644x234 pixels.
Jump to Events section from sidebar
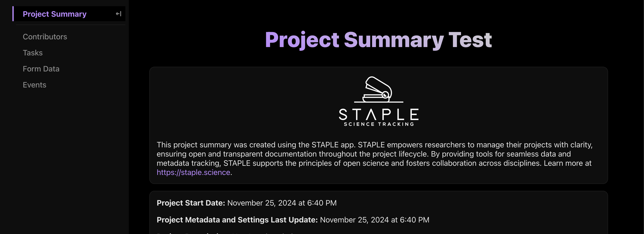pos(34,85)
